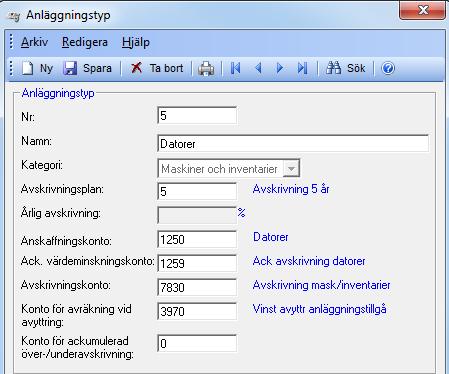The width and height of the screenshot is (449, 374).
Task: Click the printer icon
Action: tap(206, 69)
